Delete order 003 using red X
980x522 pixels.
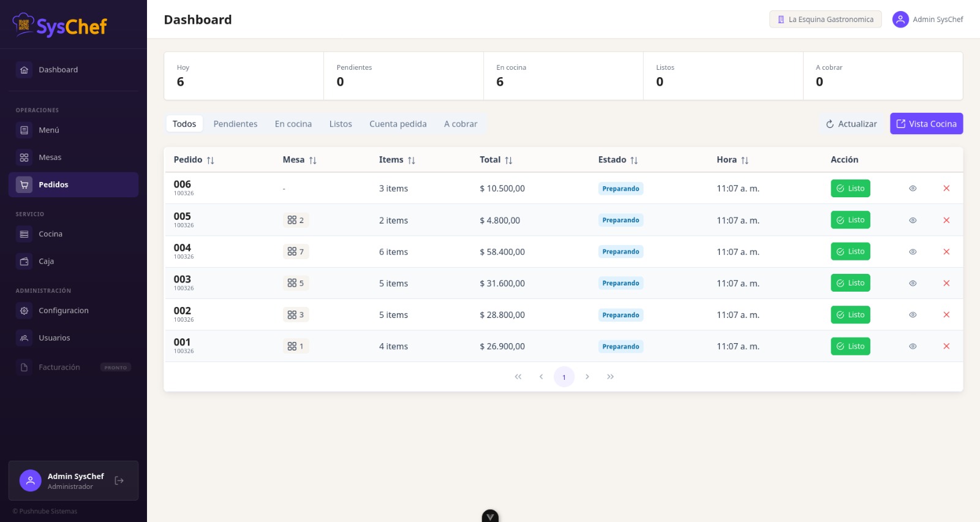946,283
